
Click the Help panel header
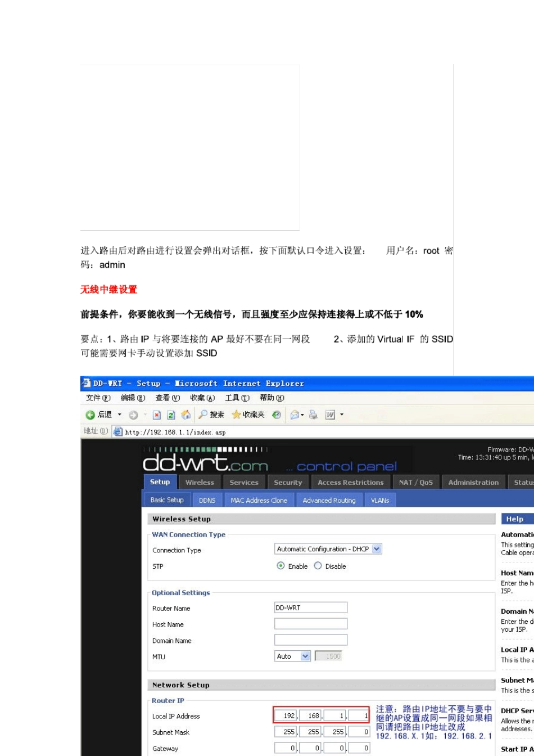517,519
